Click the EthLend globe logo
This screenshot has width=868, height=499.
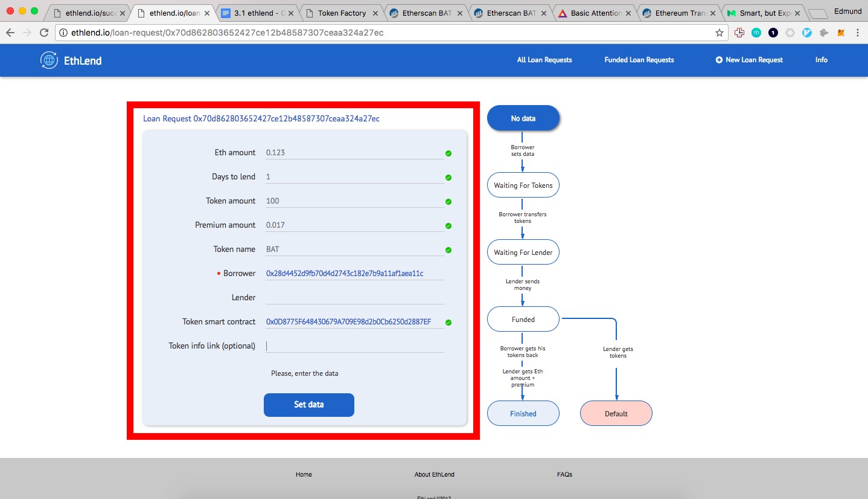tap(49, 60)
